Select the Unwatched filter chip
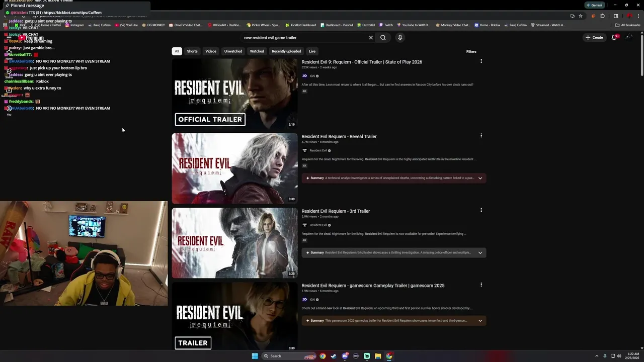Image resolution: width=644 pixels, height=362 pixels. [x=233, y=51]
